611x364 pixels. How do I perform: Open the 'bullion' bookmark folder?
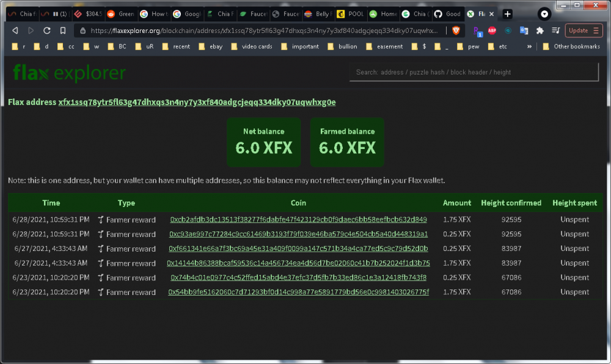tap(342, 46)
